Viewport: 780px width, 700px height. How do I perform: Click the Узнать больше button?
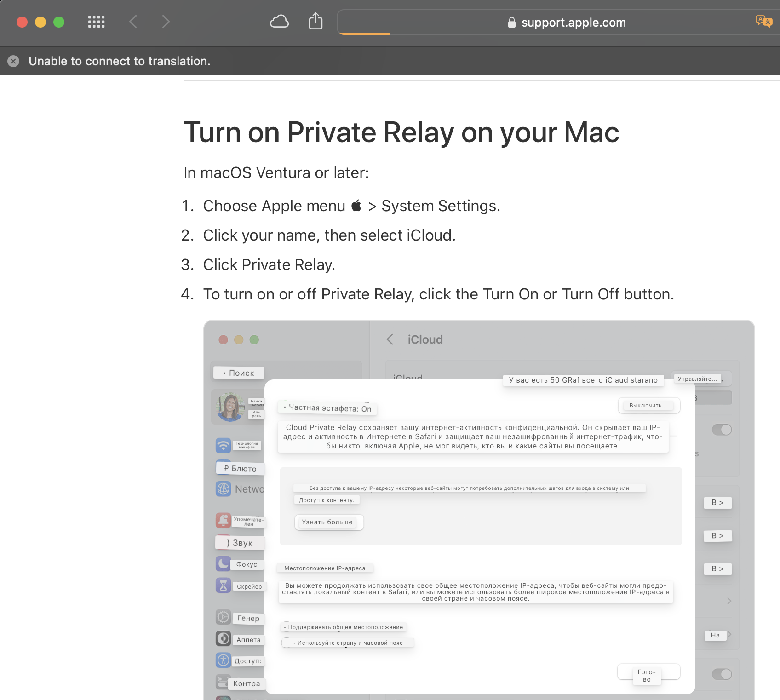click(x=329, y=522)
